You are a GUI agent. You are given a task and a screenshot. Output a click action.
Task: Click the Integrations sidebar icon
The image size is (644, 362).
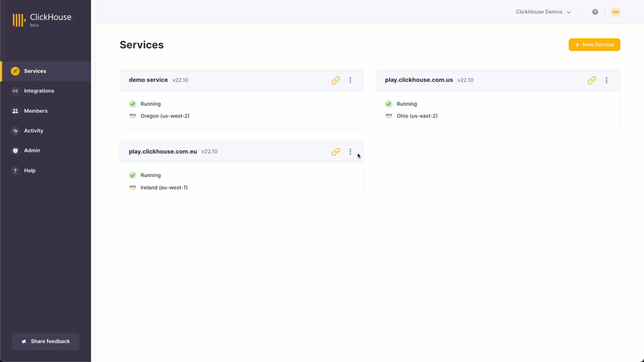coord(15,91)
